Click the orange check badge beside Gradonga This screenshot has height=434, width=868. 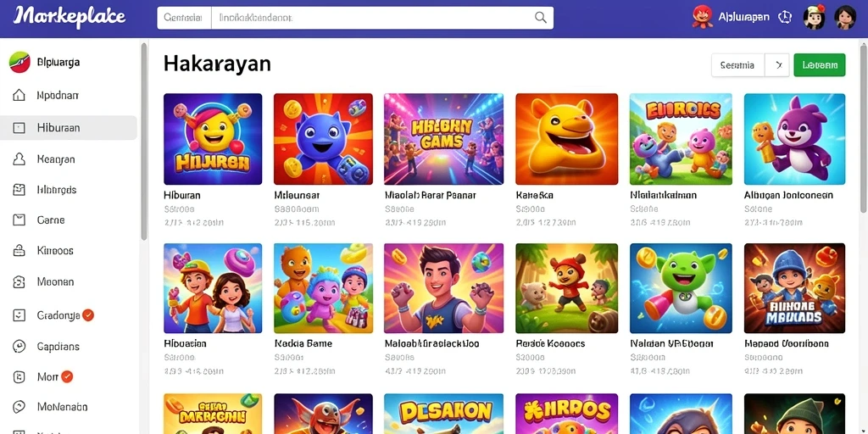[x=88, y=315]
